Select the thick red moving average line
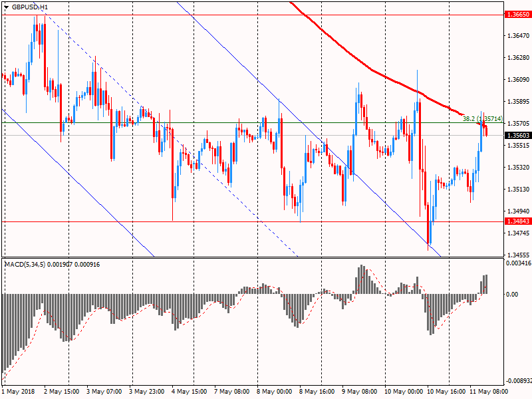Image resolution: width=532 pixels, height=399 pixels. point(372,70)
